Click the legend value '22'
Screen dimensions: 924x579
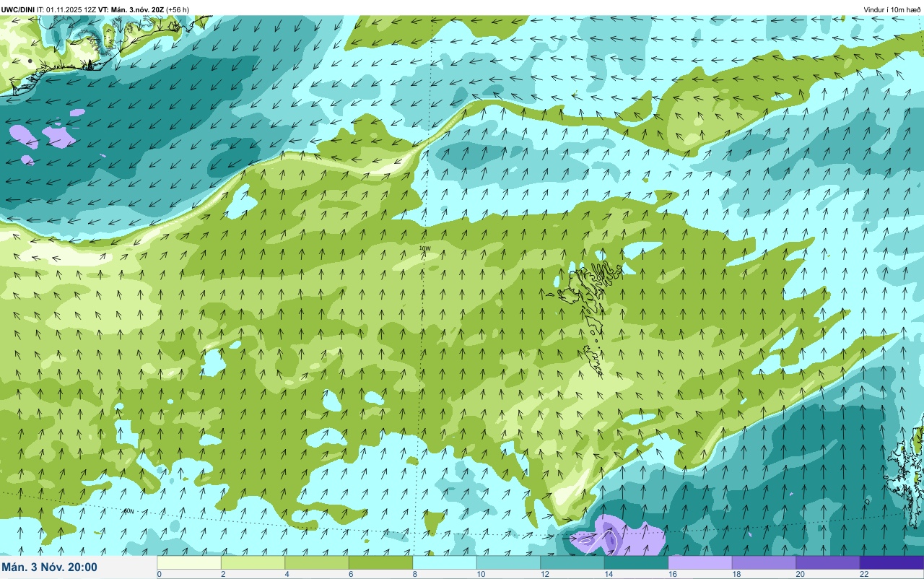(x=863, y=574)
